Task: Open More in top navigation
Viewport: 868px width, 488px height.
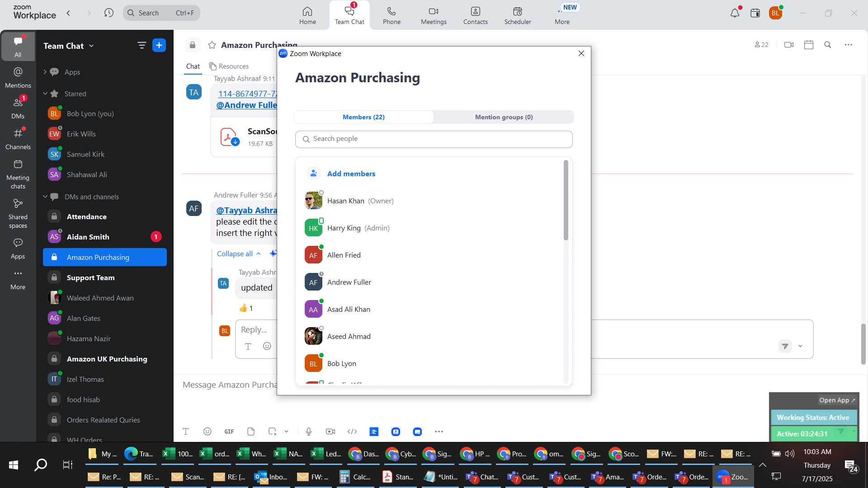Action: [x=562, y=15]
